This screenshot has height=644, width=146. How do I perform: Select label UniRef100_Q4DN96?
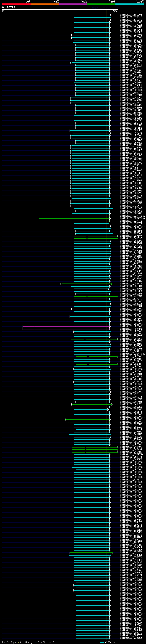click(131, 447)
